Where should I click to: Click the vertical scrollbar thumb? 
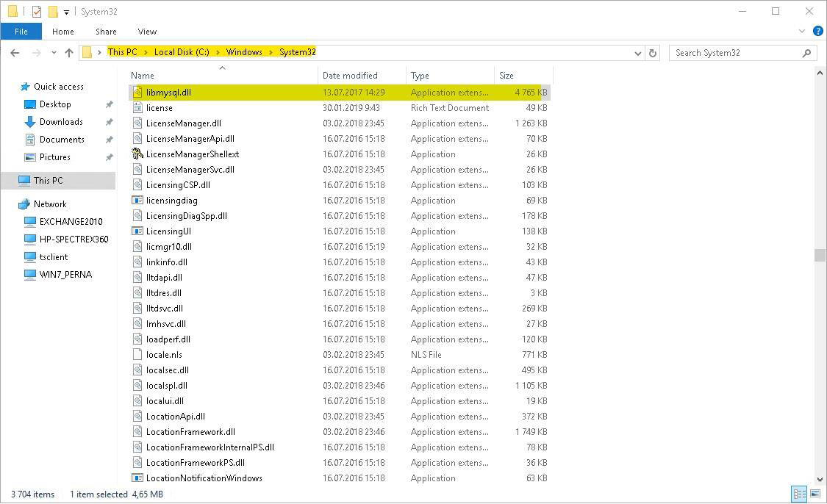point(820,255)
